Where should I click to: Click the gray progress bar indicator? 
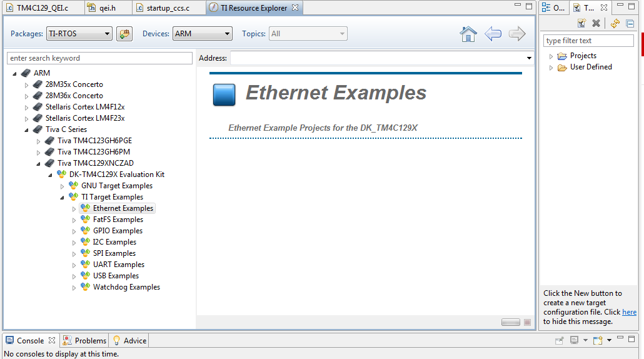511,322
